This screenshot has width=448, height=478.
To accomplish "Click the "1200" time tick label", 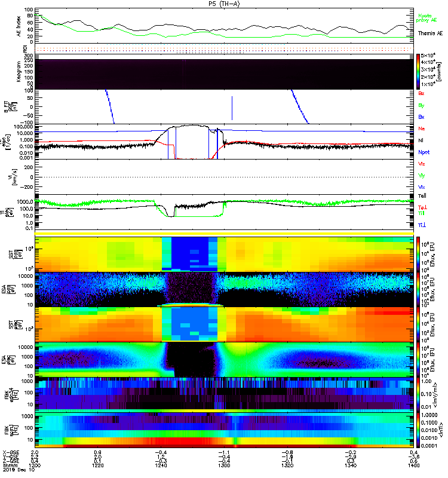I will [x=35, y=465].
